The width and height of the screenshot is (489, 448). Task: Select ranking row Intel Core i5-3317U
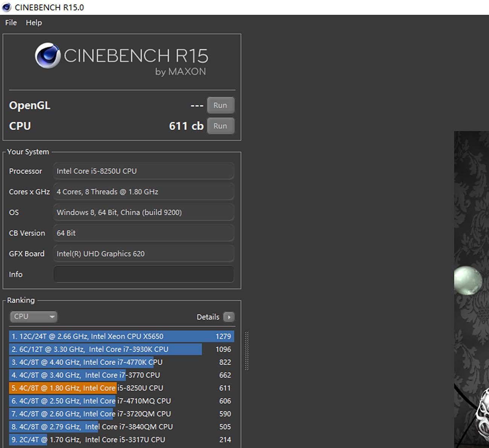click(x=121, y=439)
